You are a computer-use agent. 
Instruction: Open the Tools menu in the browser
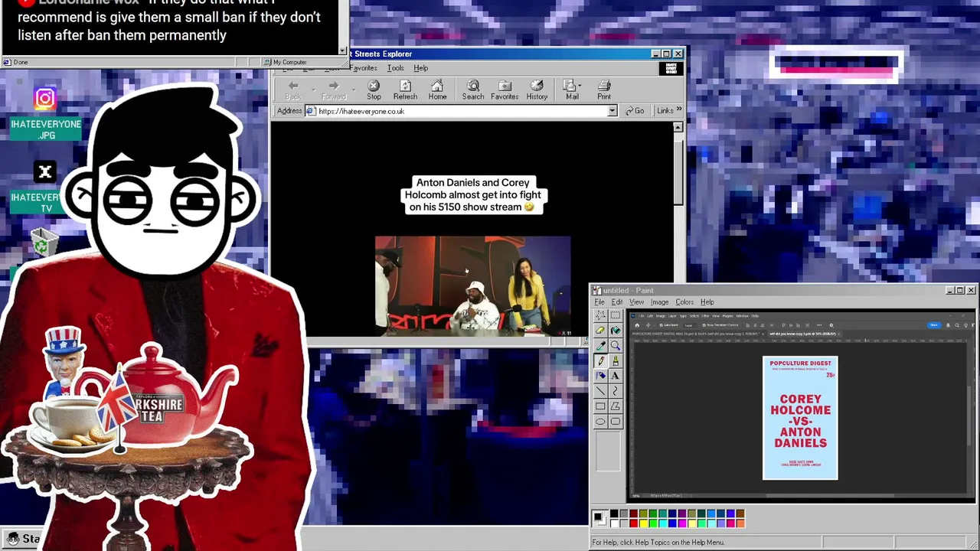[395, 68]
